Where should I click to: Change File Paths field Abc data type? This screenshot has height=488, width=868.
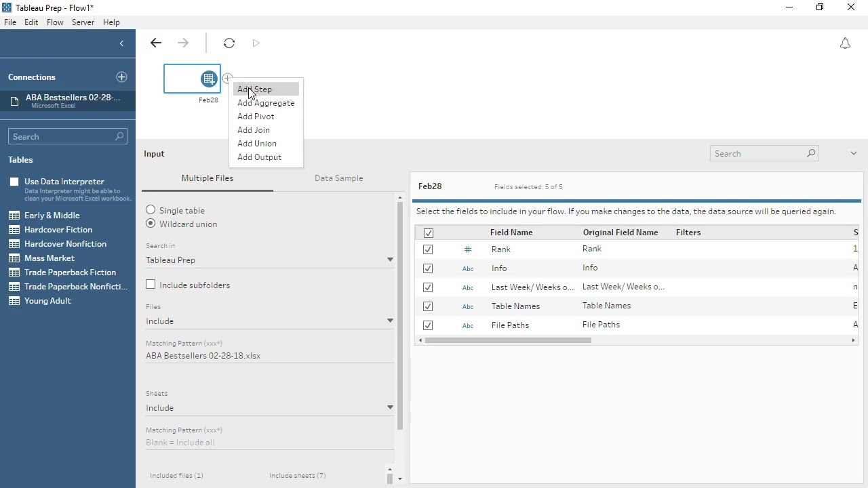point(468,325)
